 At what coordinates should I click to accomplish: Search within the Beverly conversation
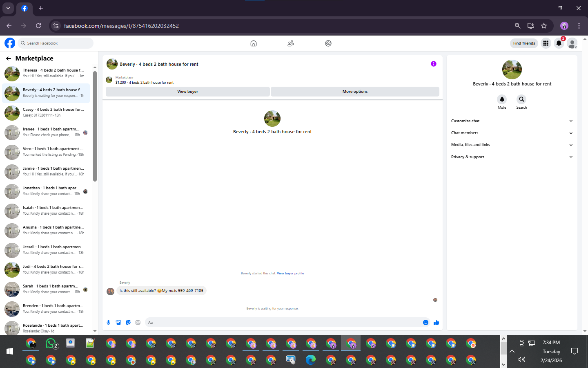coord(521,99)
